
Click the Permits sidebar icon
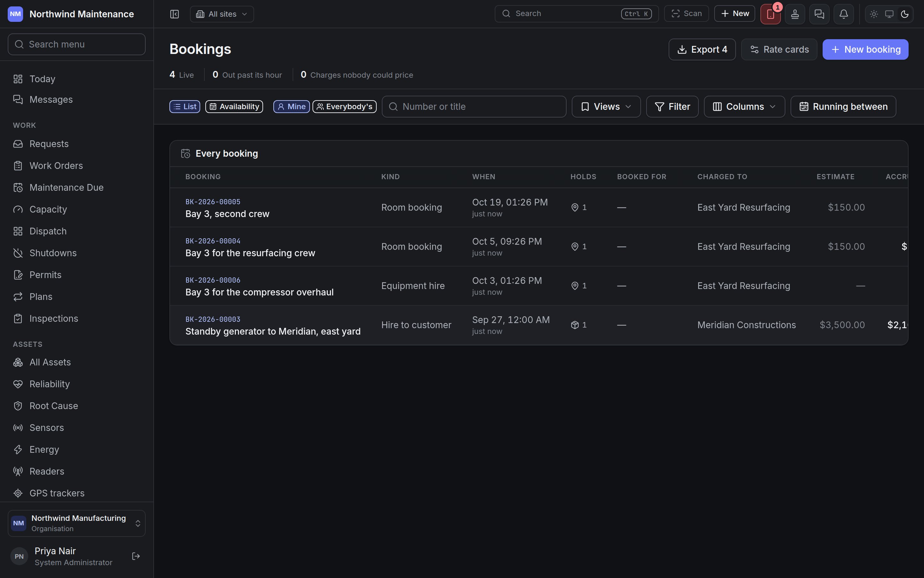18,275
